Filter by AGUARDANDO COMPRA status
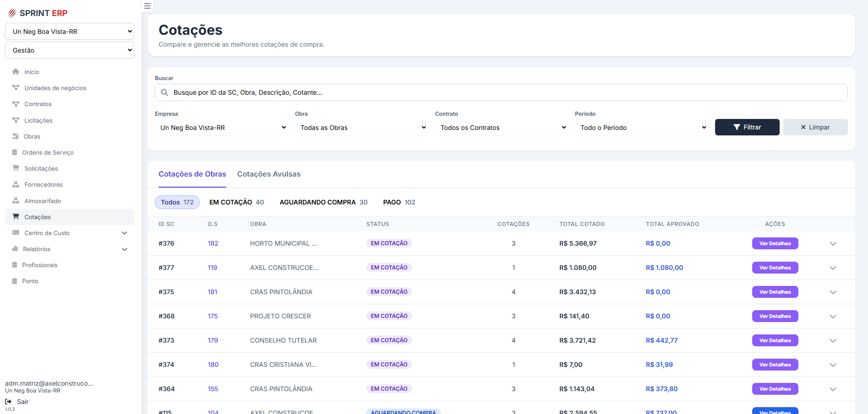 click(x=323, y=202)
